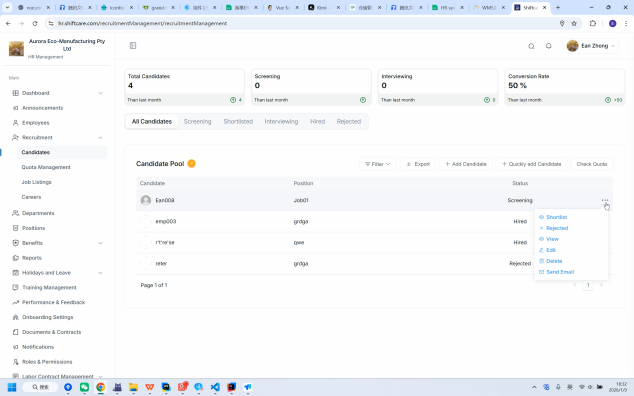Expand the Dashboard menu chevron
Screen dimensions: 634x396
[100, 93]
